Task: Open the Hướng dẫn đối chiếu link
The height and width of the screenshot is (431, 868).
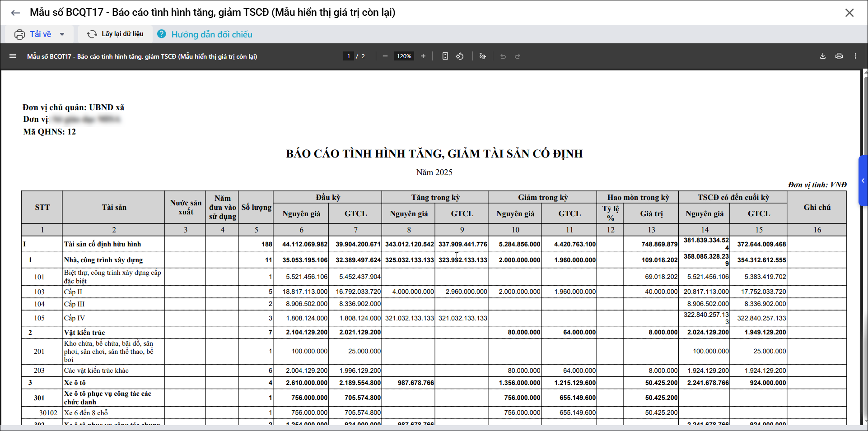Action: (x=211, y=34)
